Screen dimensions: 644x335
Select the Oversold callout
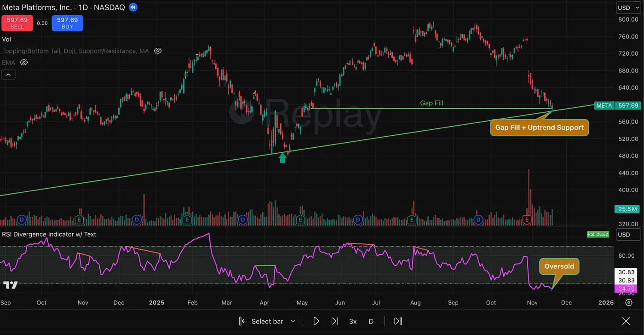click(559, 266)
